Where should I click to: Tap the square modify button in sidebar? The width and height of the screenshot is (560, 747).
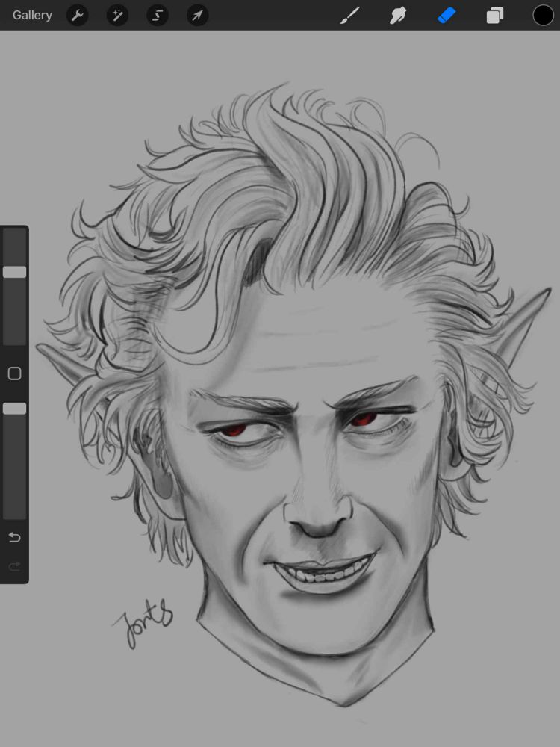click(x=15, y=373)
